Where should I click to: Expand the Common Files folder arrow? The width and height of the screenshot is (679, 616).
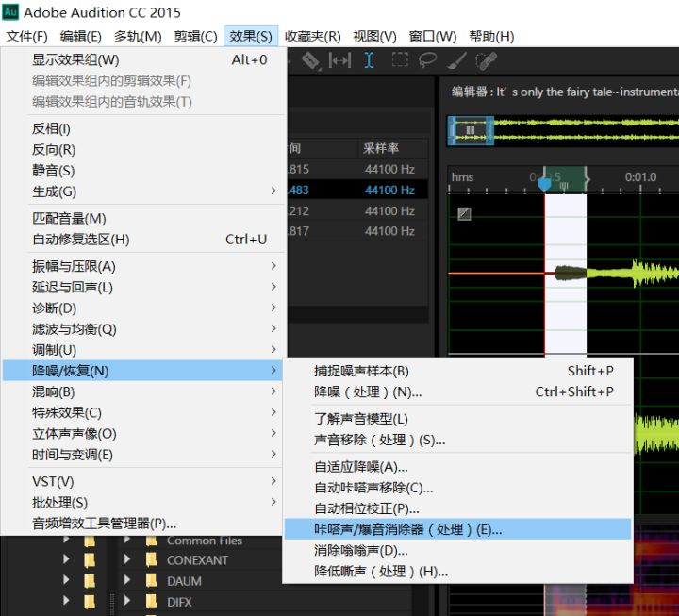coord(127,540)
